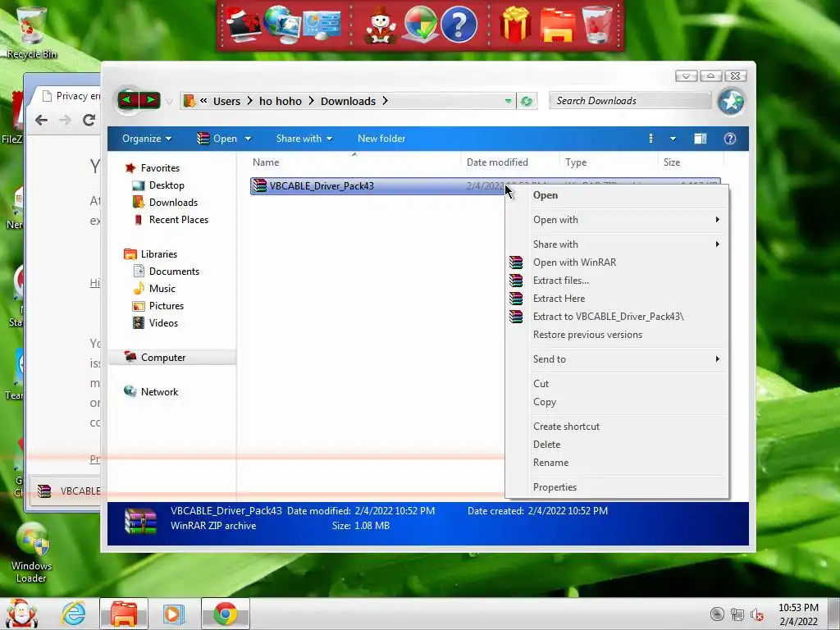Click the gift box icon in top dock
840x630 pixels.
pos(515,24)
